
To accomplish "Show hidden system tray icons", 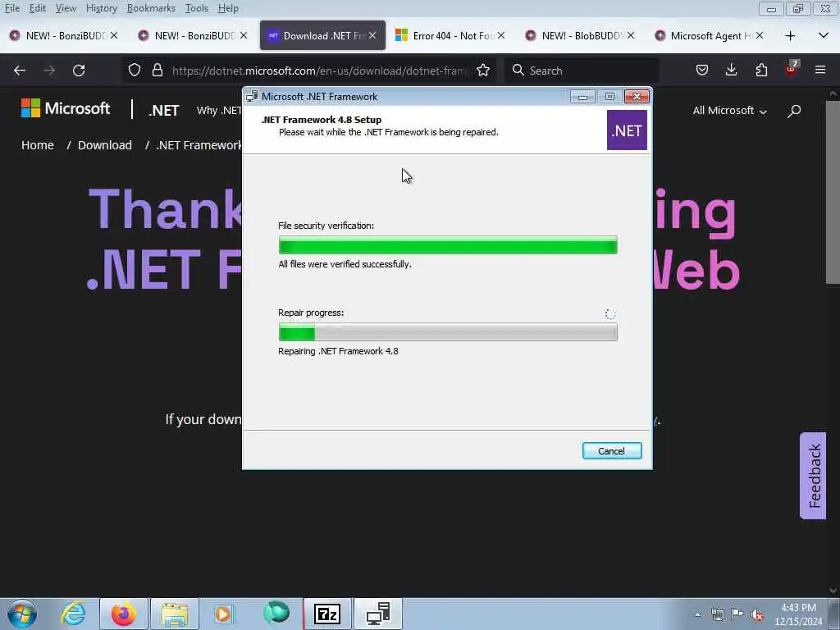I will coord(697,614).
